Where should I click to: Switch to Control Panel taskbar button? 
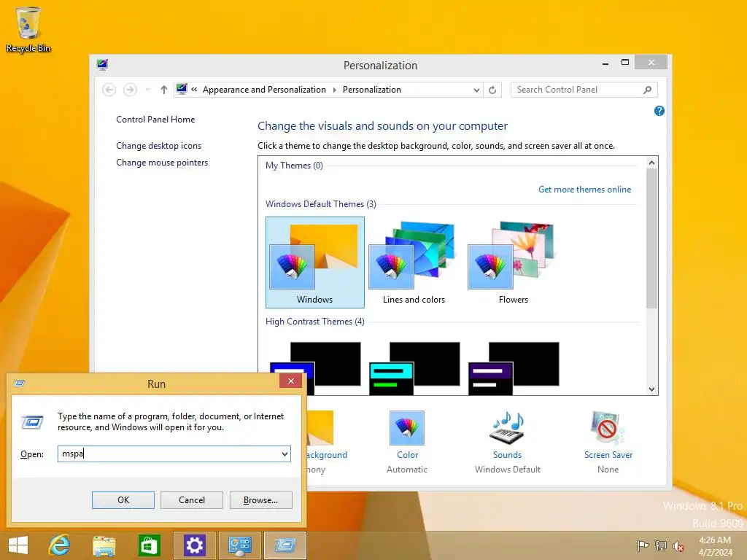click(x=239, y=545)
